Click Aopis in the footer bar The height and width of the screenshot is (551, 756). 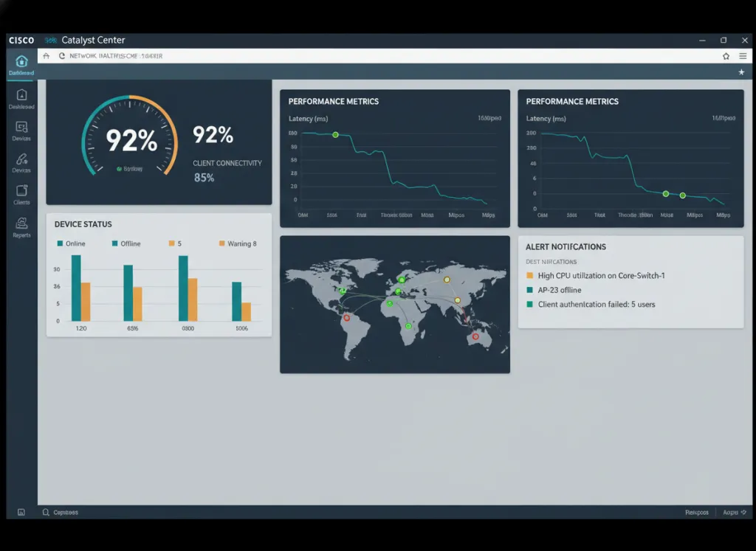[730, 513]
